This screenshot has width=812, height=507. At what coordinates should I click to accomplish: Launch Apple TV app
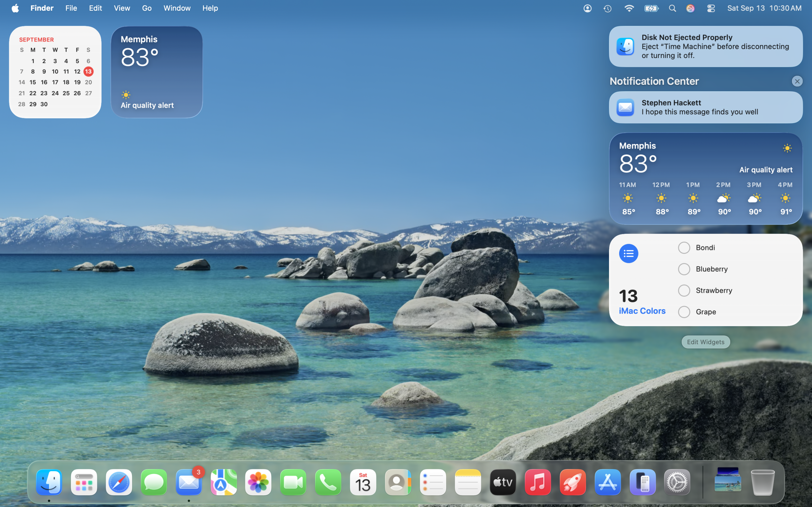[503, 482]
